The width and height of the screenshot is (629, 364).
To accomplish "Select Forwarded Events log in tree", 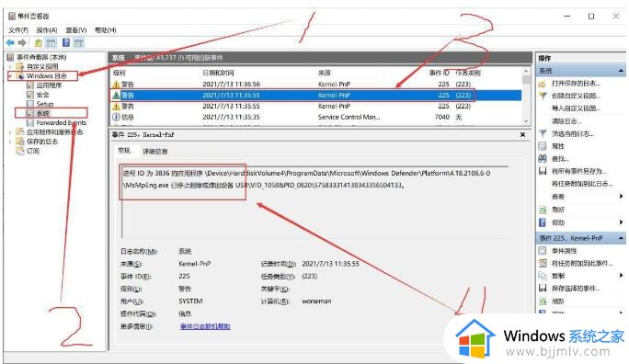I will [61, 122].
